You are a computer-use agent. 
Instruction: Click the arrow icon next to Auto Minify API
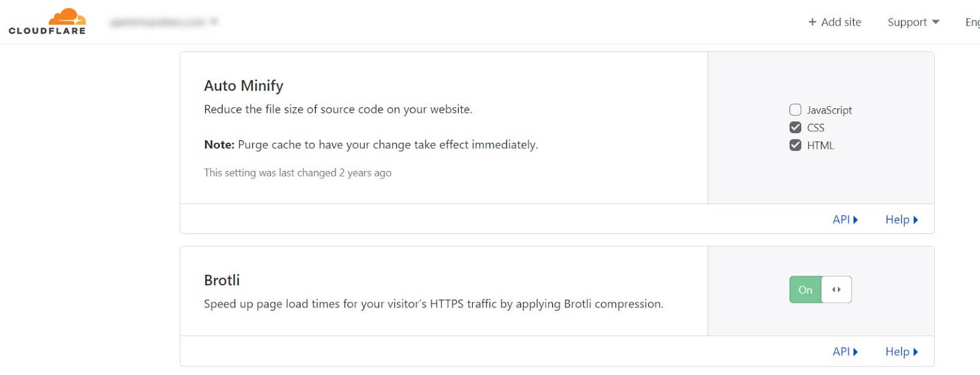(856, 220)
